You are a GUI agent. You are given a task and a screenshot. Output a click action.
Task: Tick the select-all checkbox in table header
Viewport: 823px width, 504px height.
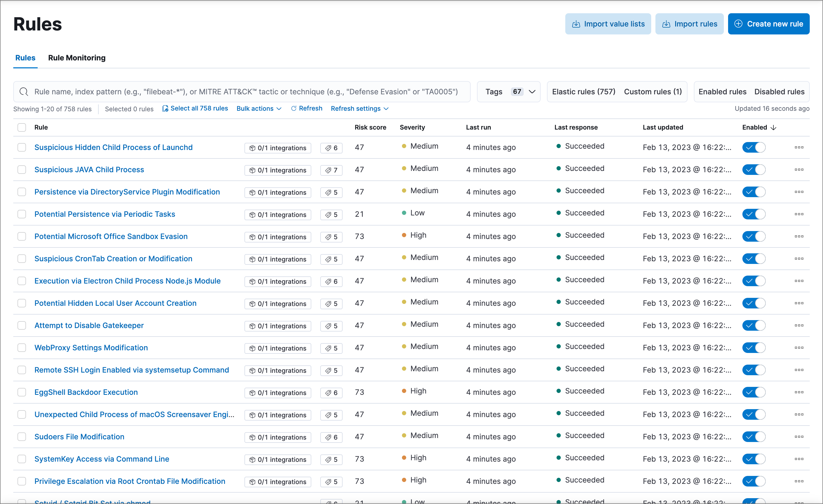(x=22, y=127)
